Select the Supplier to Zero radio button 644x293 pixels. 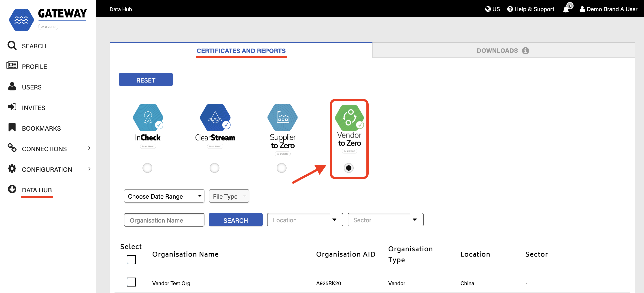281,168
